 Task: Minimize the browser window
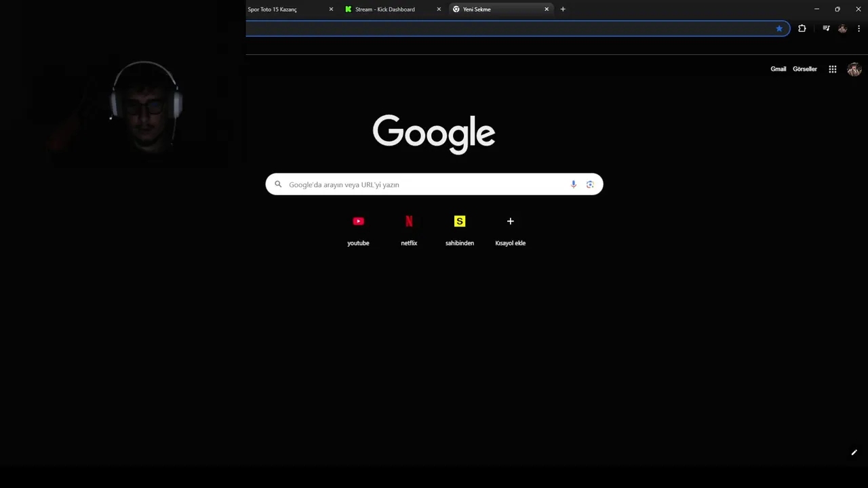816,9
